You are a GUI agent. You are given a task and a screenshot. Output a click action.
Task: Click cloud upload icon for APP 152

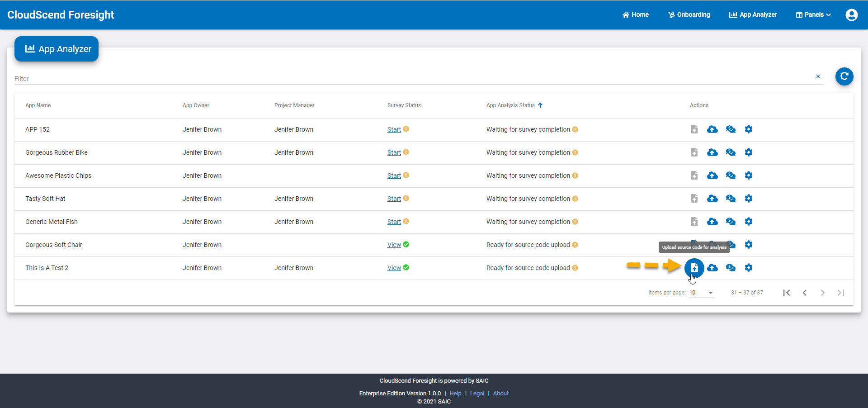click(x=712, y=129)
